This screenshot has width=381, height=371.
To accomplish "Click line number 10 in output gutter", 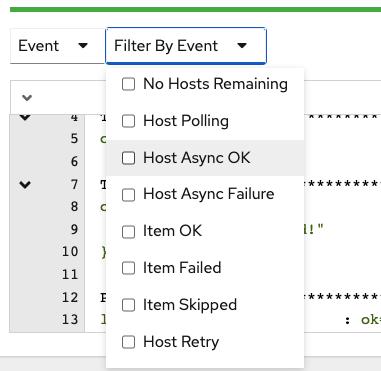I will click(70, 251).
